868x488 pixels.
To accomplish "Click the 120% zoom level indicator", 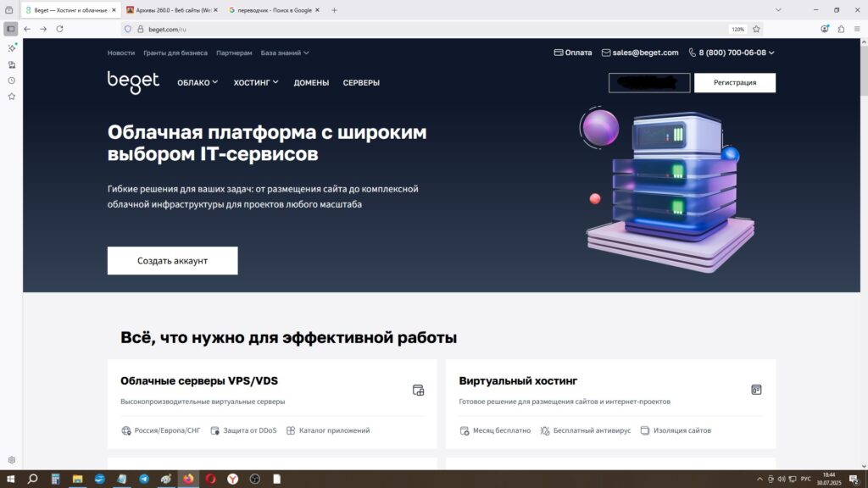I will pos(737,30).
